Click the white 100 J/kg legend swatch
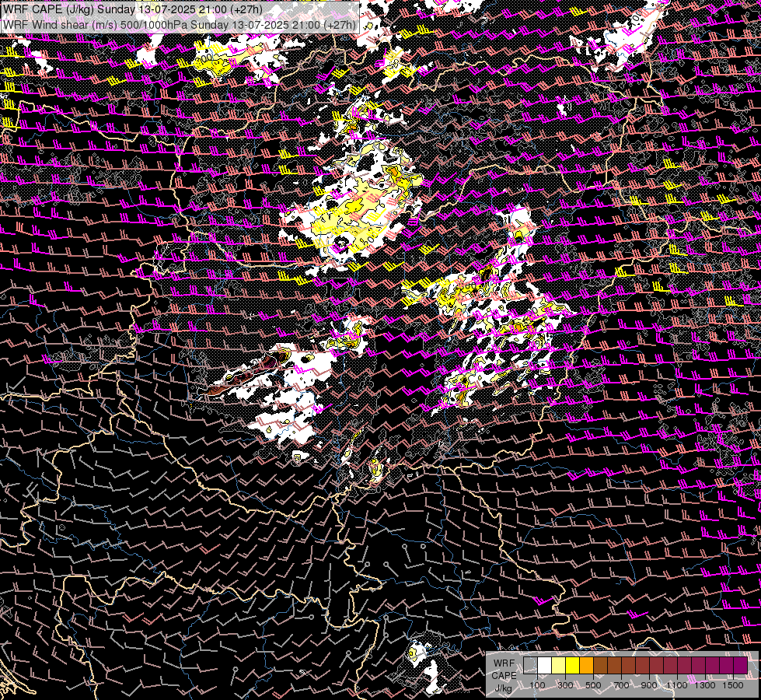The height and width of the screenshot is (700, 761). click(x=545, y=666)
